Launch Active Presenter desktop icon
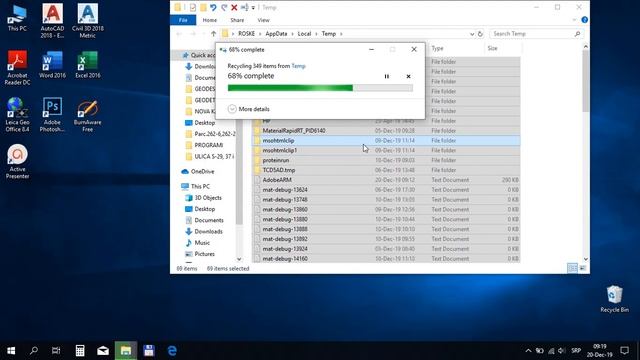The width and height of the screenshot is (640, 360). point(17,162)
